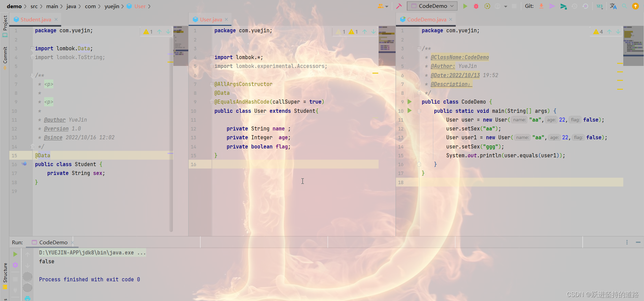
Task: Open Run panel options three-dot menu
Action: tap(627, 242)
